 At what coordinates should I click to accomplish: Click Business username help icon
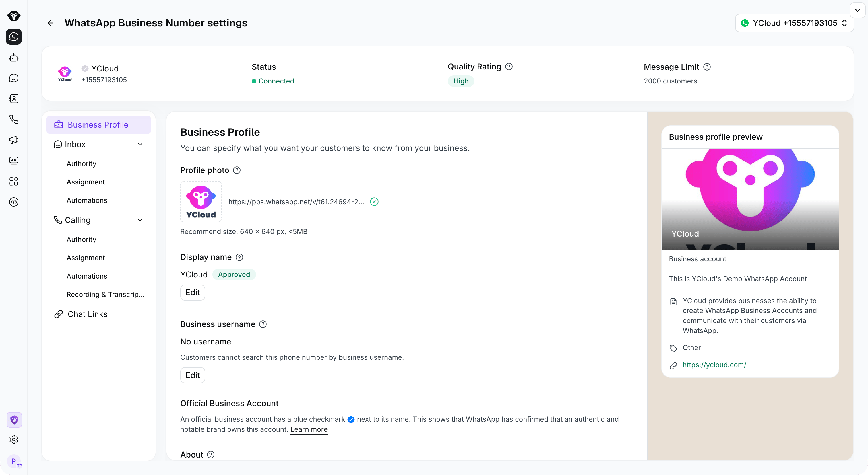point(263,324)
